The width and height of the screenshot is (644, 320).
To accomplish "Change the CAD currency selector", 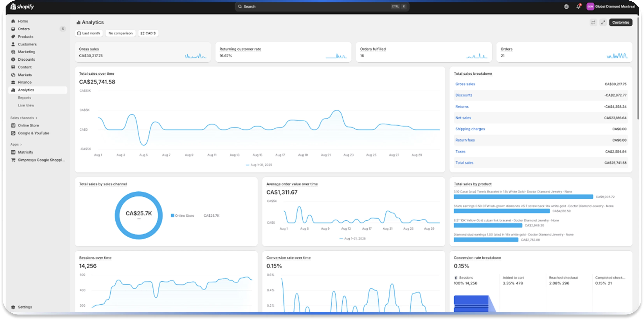I will click(148, 33).
